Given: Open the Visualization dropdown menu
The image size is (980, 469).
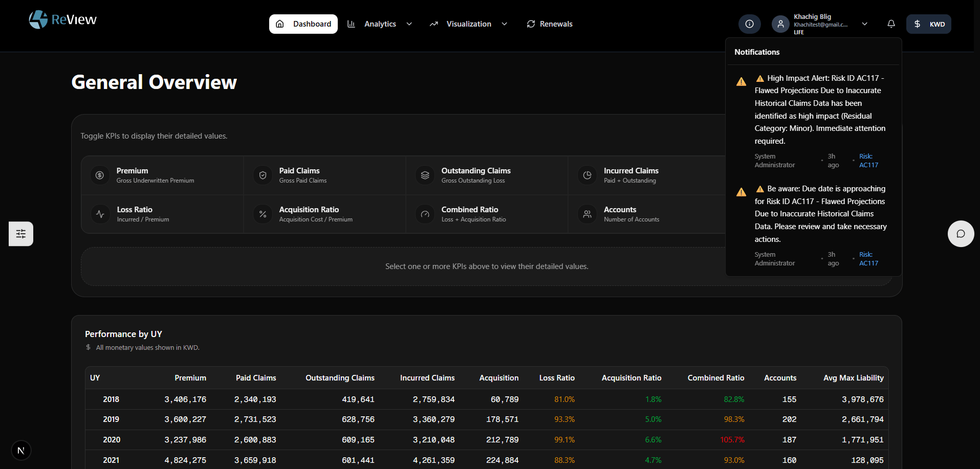Looking at the screenshot, I should [504, 24].
